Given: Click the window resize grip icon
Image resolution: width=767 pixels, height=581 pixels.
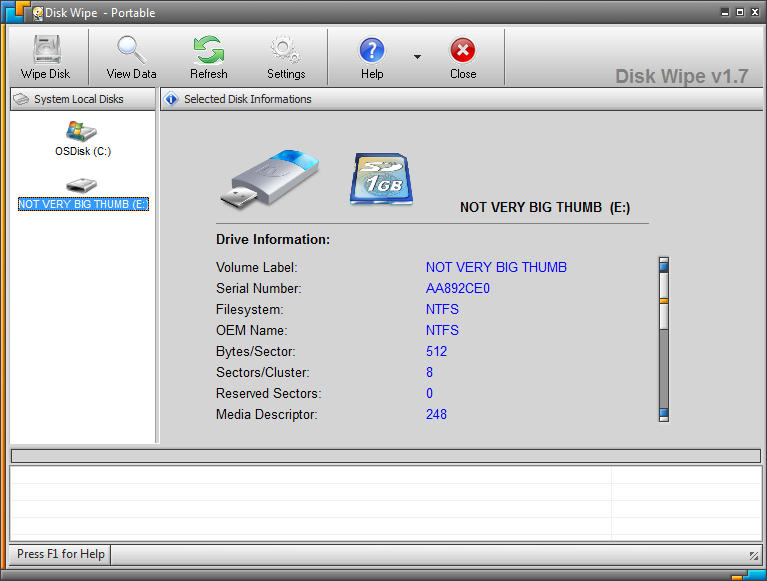Looking at the screenshot, I should 754,556.
